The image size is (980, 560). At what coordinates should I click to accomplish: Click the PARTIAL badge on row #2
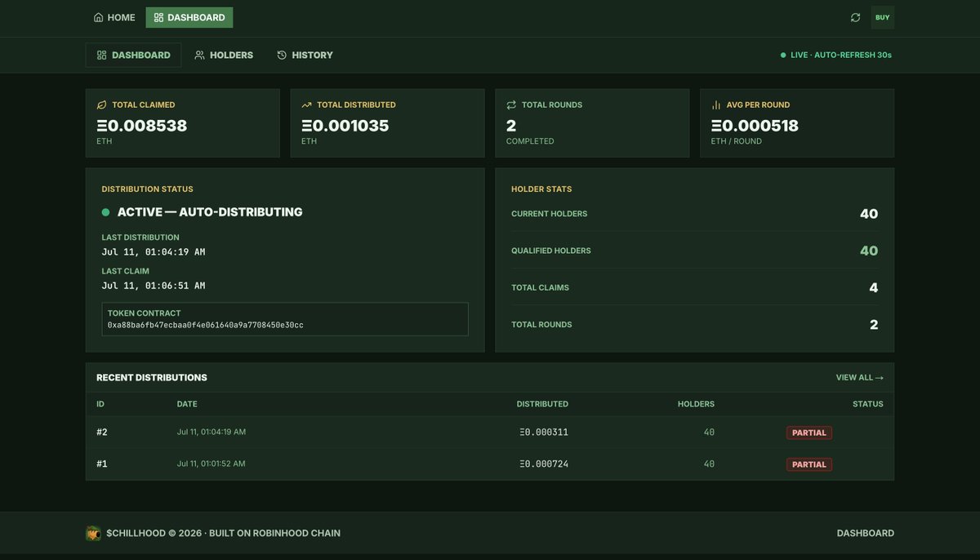(x=809, y=433)
